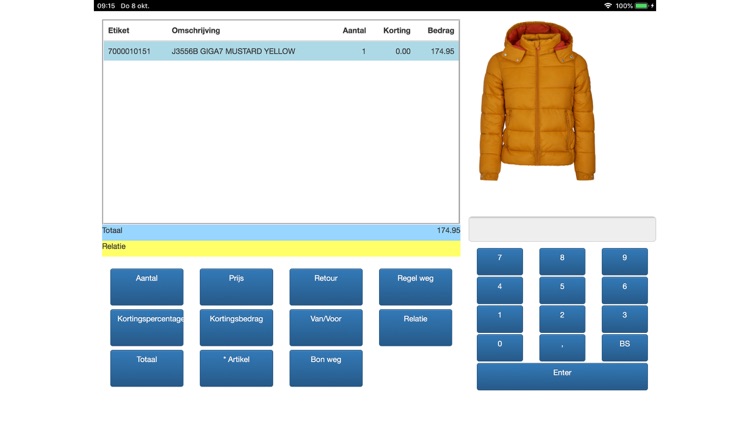Confirm with the Enter key

(x=562, y=377)
